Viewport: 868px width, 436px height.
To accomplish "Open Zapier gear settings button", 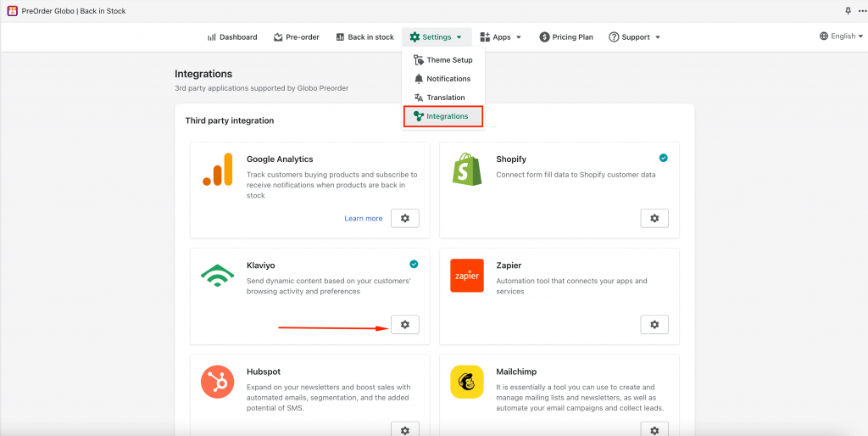I will pyautogui.click(x=654, y=325).
